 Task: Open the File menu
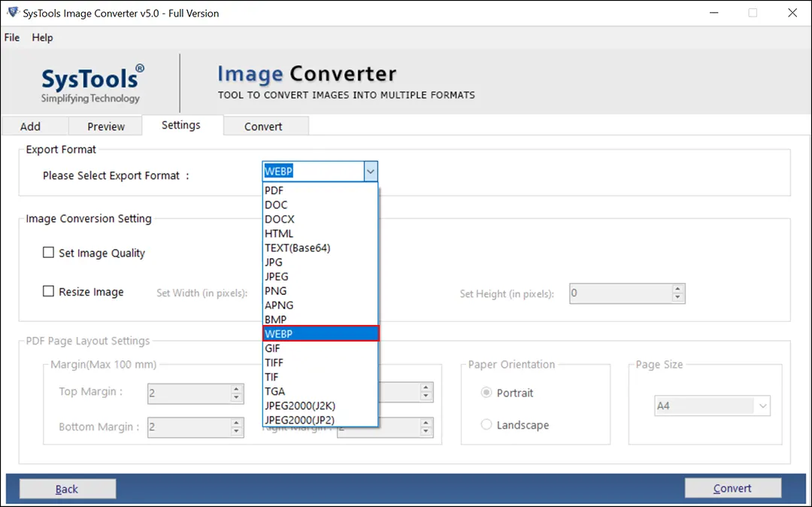pos(12,38)
